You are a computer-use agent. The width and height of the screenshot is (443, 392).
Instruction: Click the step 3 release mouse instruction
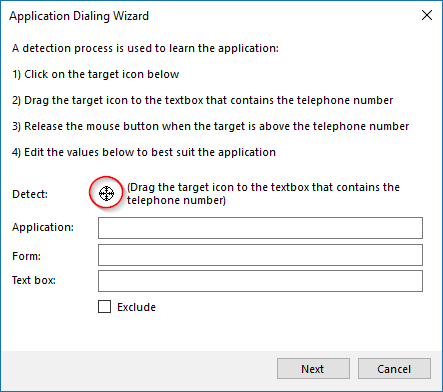[x=211, y=126]
